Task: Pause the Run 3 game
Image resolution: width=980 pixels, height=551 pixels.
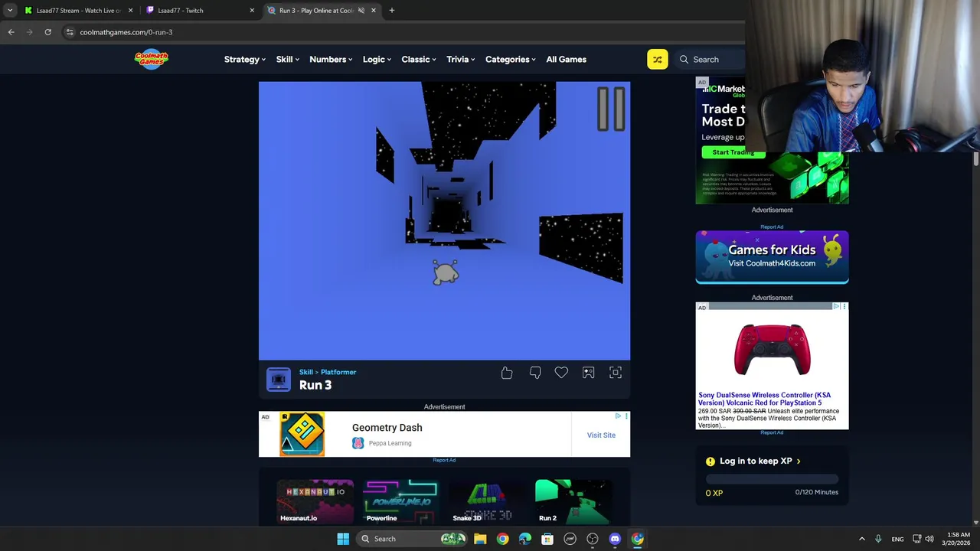Action: pos(611,108)
